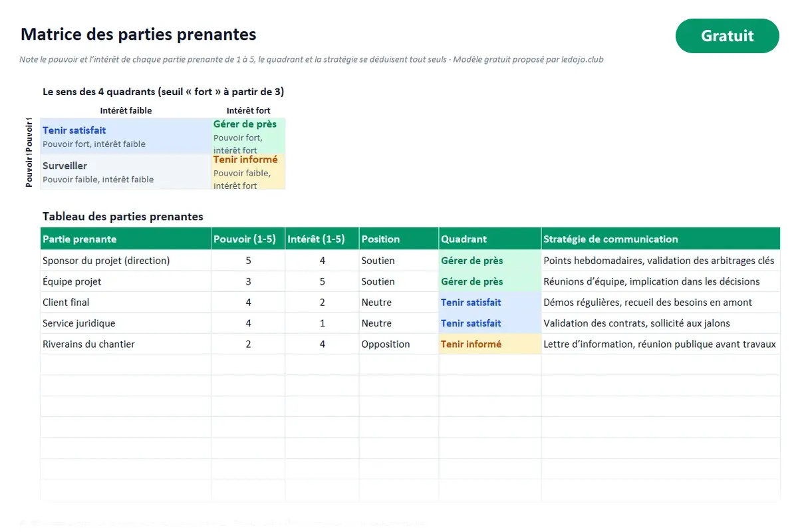Select the 'Service juridique' cell
The image size is (798, 532).
tap(126, 323)
